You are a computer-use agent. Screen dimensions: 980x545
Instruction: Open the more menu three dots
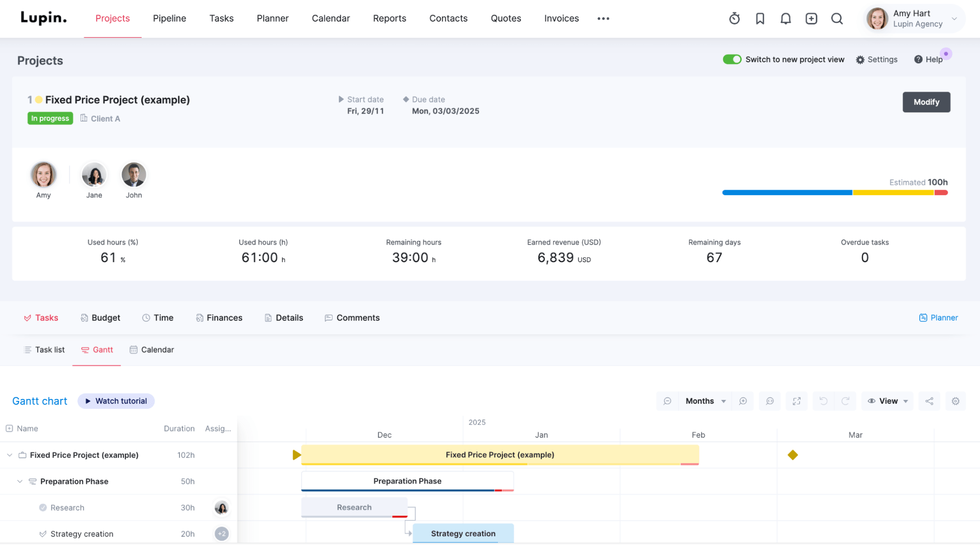[603, 19]
